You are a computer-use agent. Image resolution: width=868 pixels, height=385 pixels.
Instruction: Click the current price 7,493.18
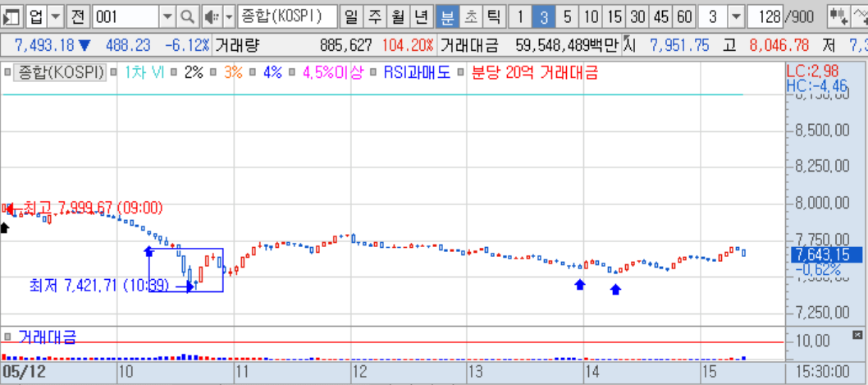(44, 45)
